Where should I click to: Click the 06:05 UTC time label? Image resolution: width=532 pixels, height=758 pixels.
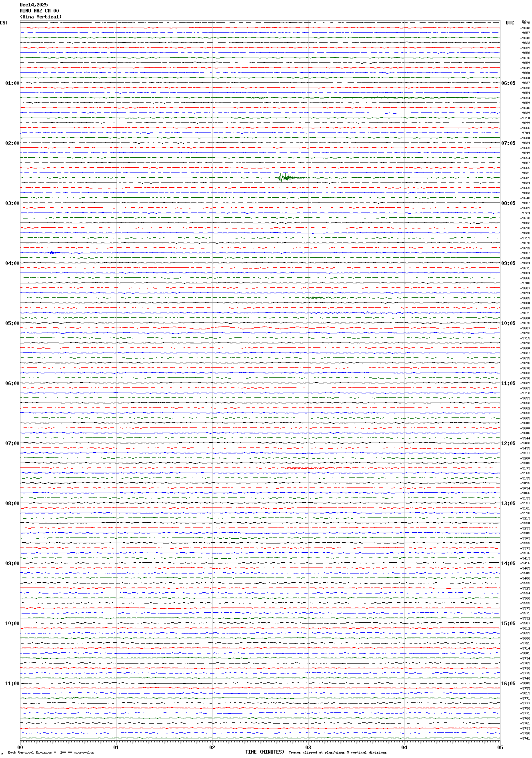pos(508,83)
